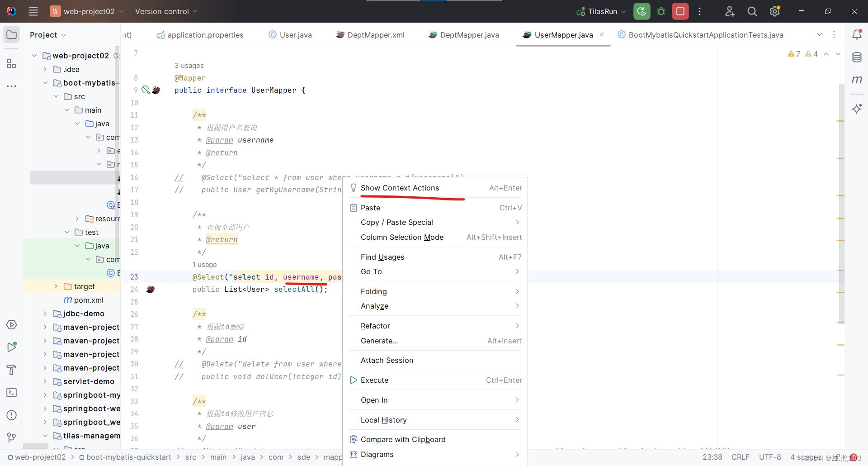Click the editor vertical scrollbar
Screen dimensions: 868x466
841,204
